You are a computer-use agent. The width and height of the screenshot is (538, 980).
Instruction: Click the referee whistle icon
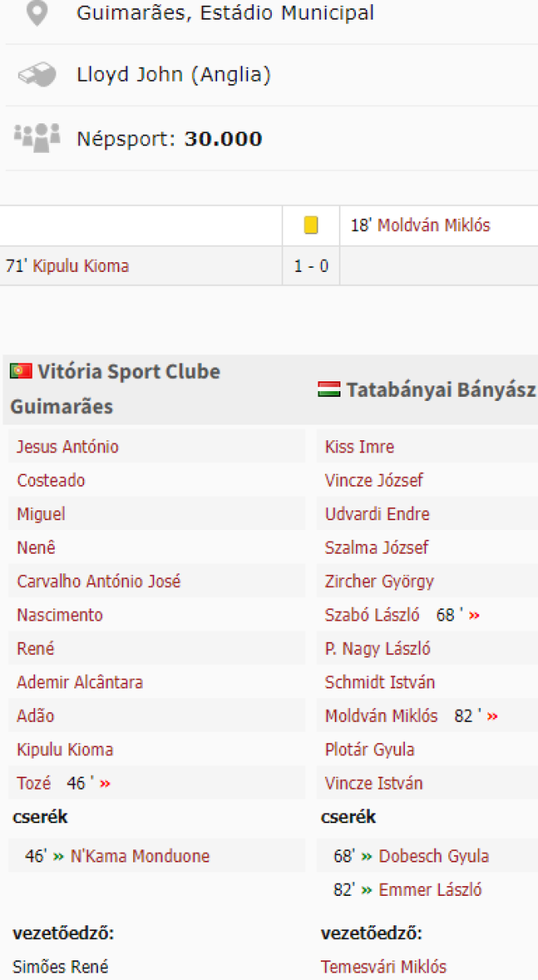click(x=38, y=75)
